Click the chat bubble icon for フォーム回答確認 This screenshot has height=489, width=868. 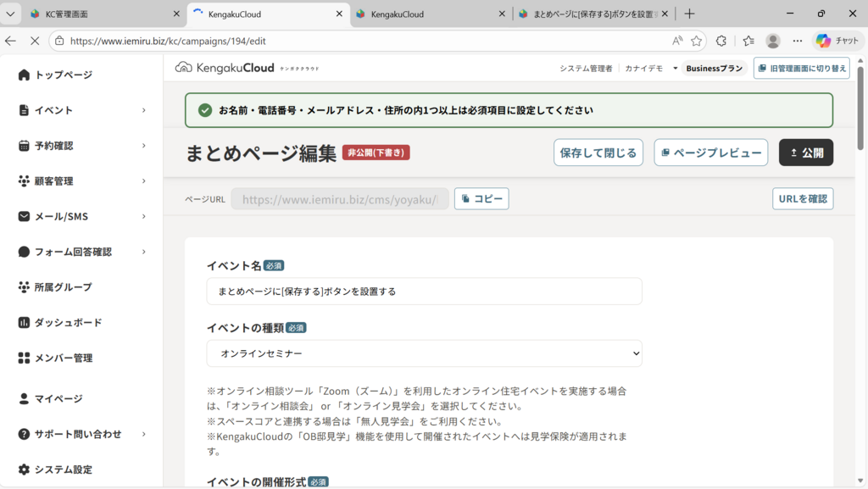click(x=24, y=252)
